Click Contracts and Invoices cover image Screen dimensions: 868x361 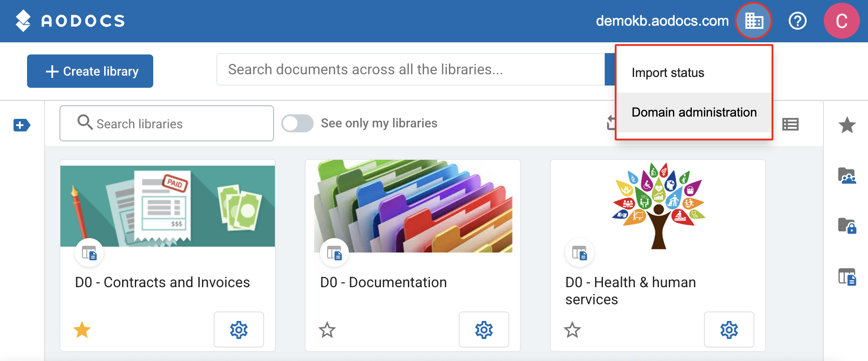pyautogui.click(x=168, y=206)
